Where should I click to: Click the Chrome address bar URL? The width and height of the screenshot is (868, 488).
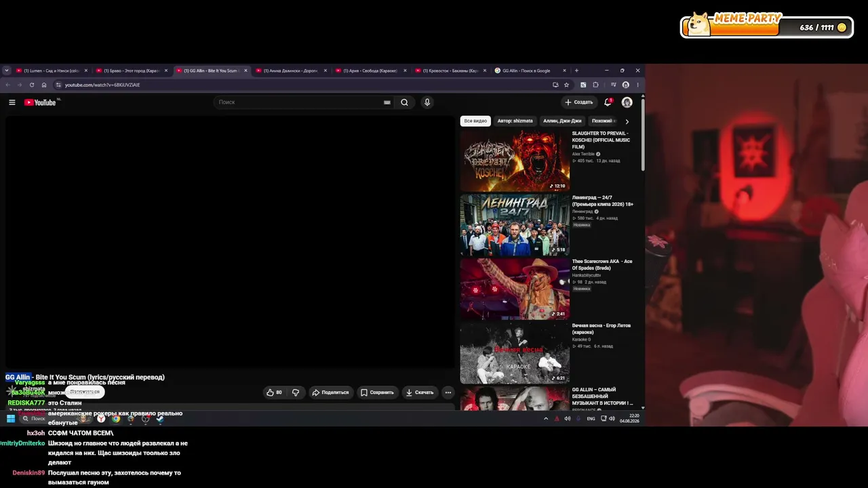102,85
